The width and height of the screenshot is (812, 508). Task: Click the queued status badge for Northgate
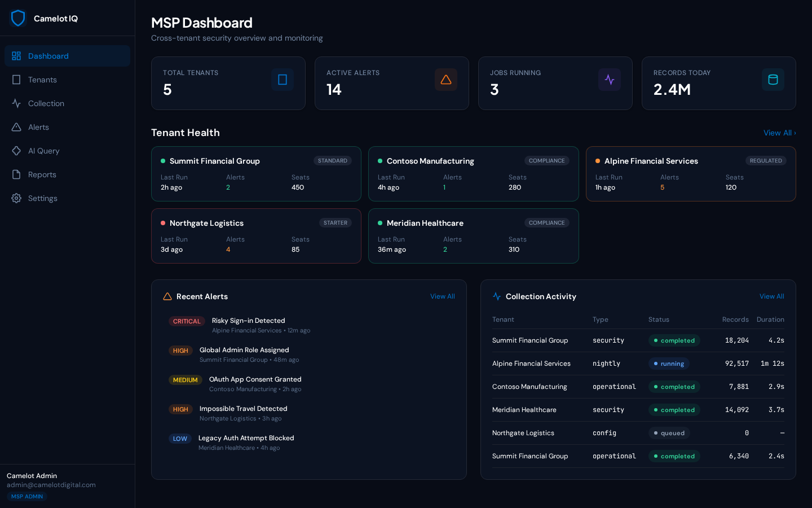(x=669, y=433)
